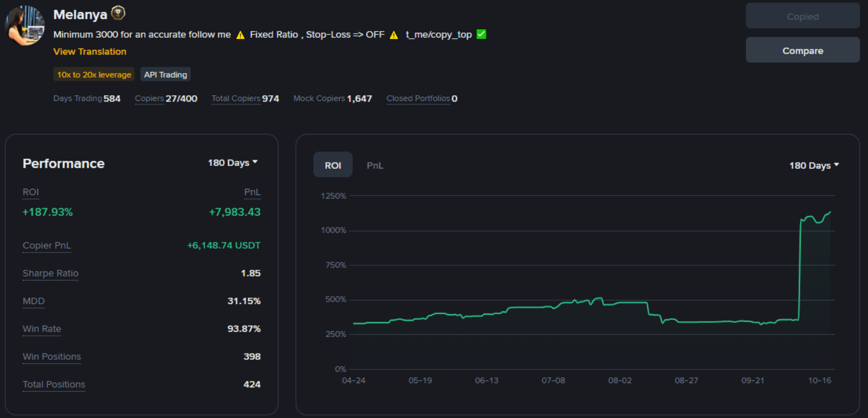Click the warning icon after Stop-Loss OFF
Image resolution: width=868 pixels, height=418 pixels.
(x=394, y=35)
